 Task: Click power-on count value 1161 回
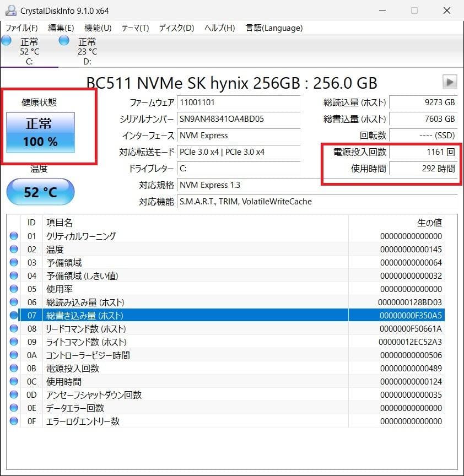coord(423,152)
